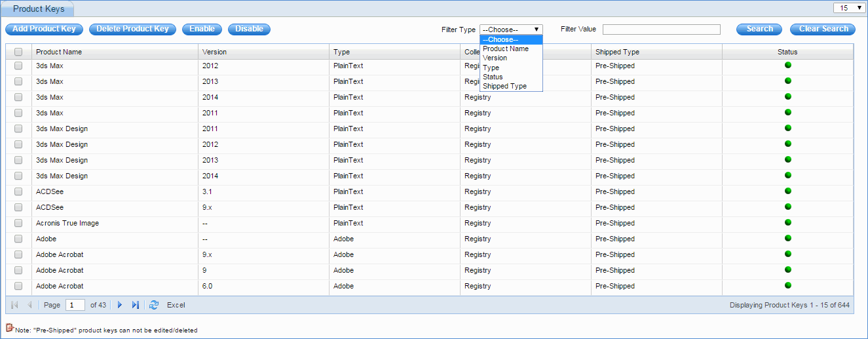Open the Filter Type dropdown

coord(511,30)
